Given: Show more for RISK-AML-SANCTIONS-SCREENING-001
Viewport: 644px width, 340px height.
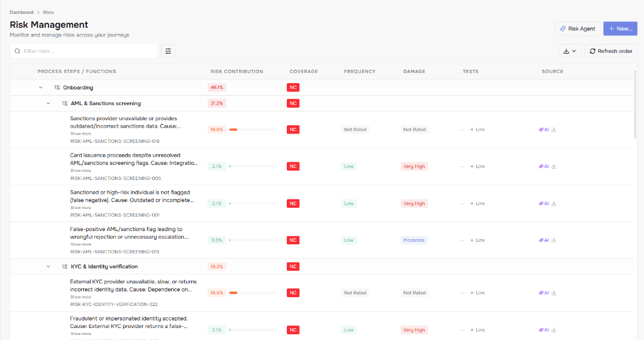Looking at the screenshot, I should [80, 208].
